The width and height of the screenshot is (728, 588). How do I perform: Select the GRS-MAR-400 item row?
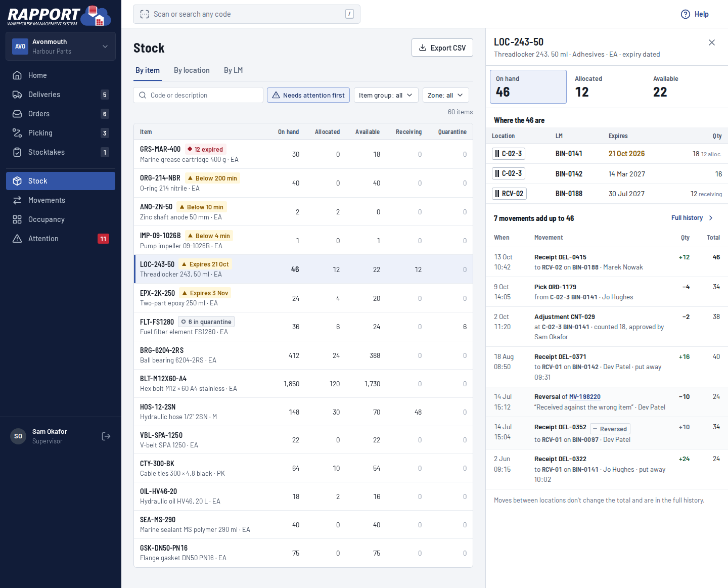point(303,154)
